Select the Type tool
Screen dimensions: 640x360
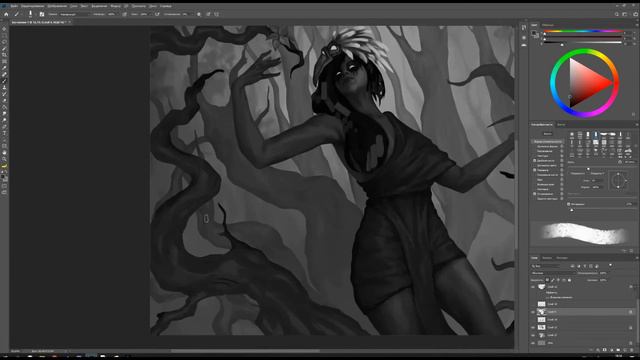(4, 133)
